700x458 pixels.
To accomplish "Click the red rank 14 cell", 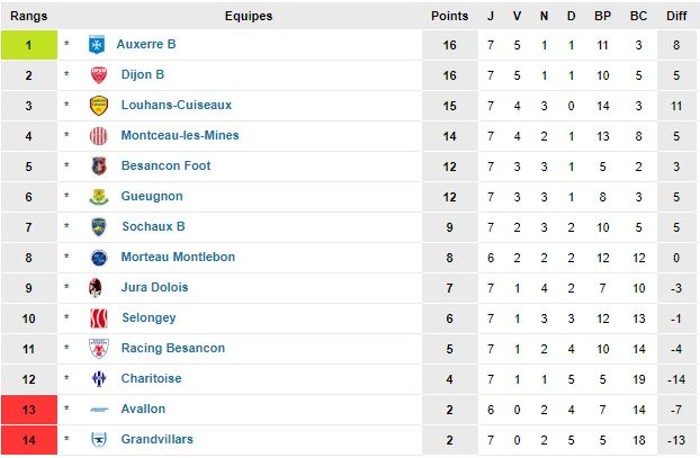I will tap(29, 439).
